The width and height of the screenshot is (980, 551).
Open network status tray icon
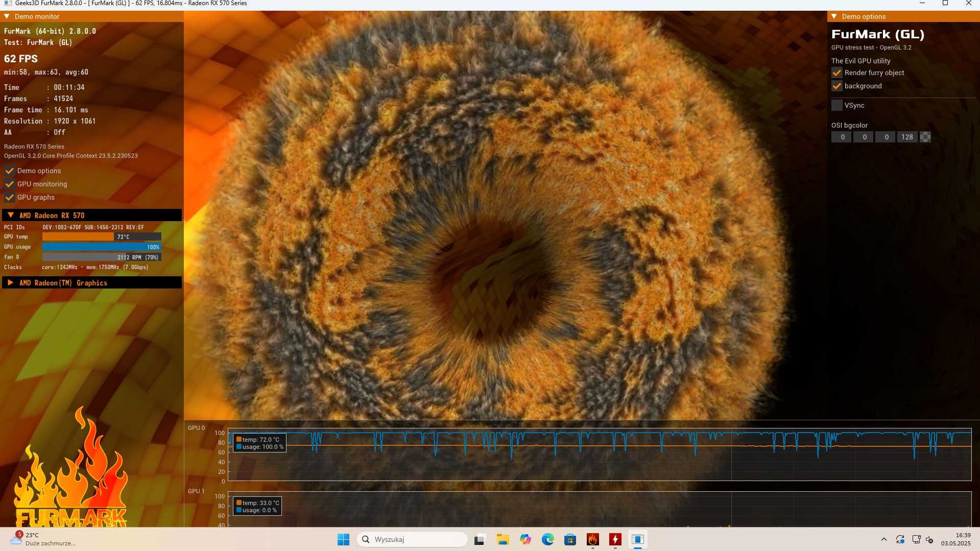(x=916, y=539)
